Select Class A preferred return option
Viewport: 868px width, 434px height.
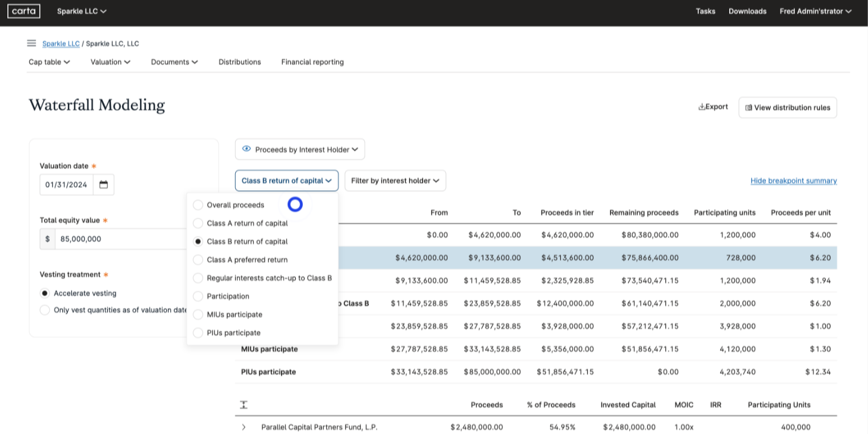coord(198,260)
